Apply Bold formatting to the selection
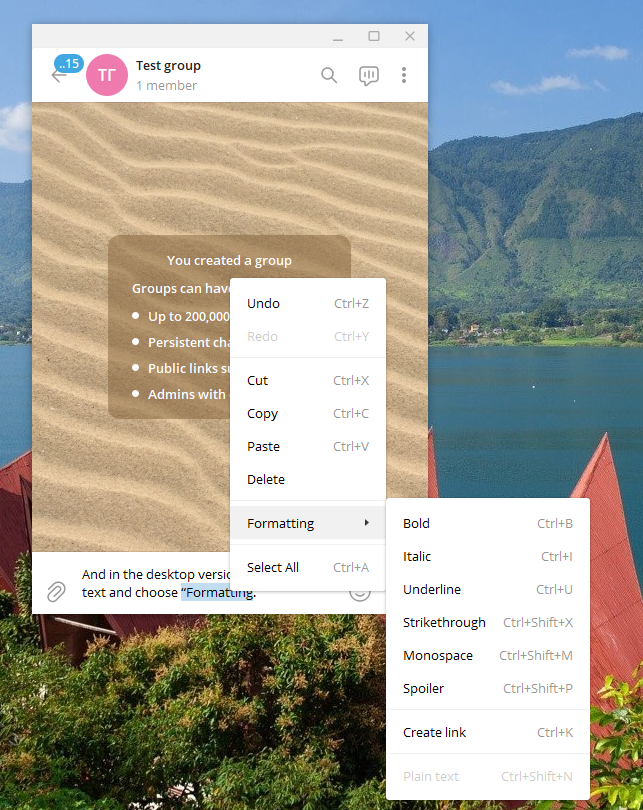This screenshot has width=643, height=810. (x=488, y=523)
